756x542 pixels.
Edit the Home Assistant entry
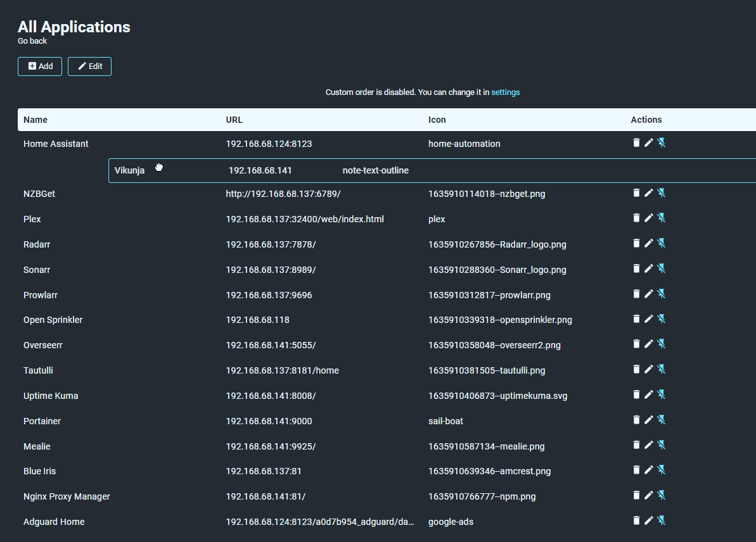coord(649,142)
